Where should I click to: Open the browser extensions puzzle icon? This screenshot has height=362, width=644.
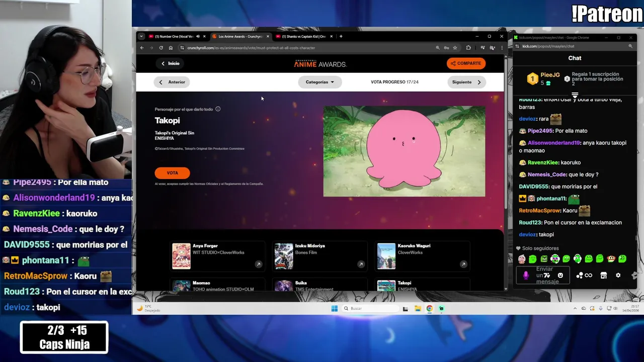click(468, 48)
